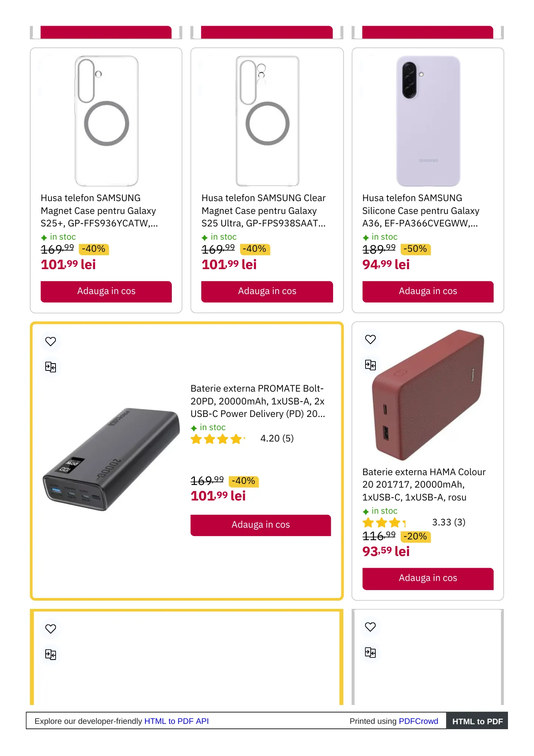Add Galaxy A36 Silicone Case to cart
The width and height of the screenshot is (534, 756).
pos(428,291)
